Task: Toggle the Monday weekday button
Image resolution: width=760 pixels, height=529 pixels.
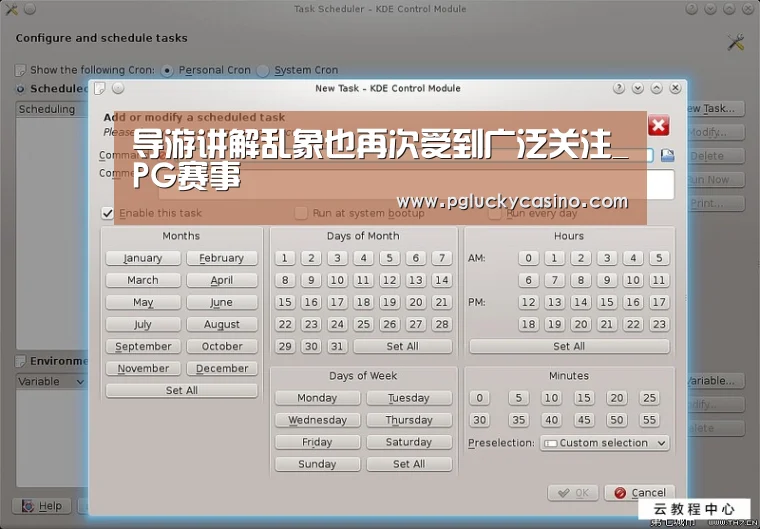Action: tap(317, 398)
